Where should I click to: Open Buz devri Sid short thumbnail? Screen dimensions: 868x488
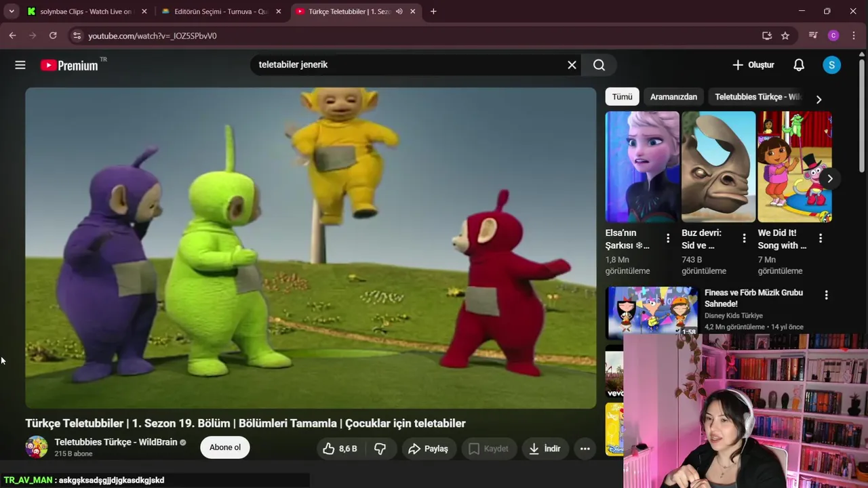[x=718, y=167]
